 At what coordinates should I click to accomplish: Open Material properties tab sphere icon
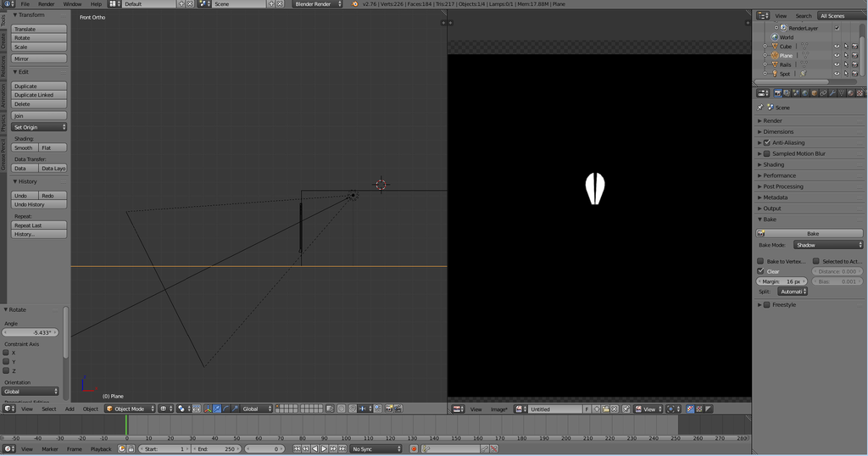(x=850, y=93)
